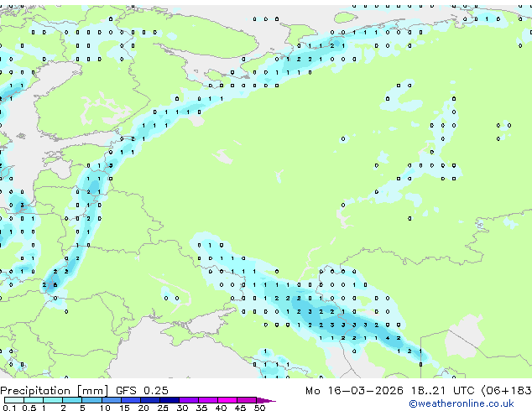Click the 30–35 mm purple legend box
The width and height of the screenshot is (532, 411).
[189, 400]
